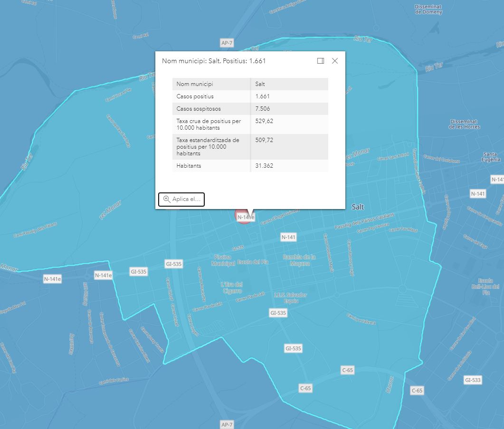Viewport: 504px width, 429px height.
Task: Click the 'Piscina Municipal' map label
Action: (223, 260)
